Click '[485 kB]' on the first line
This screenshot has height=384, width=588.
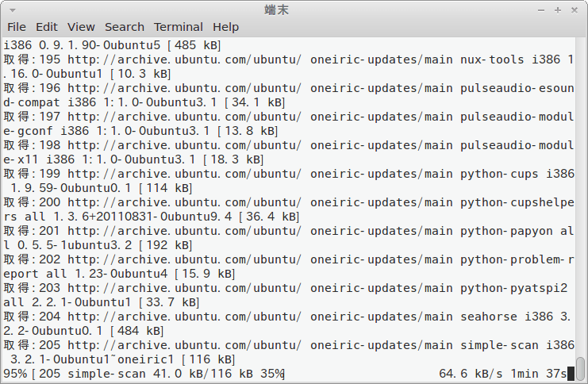(x=194, y=45)
